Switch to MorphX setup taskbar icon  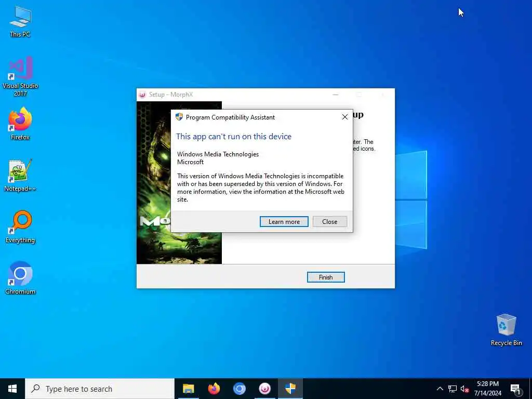264,389
